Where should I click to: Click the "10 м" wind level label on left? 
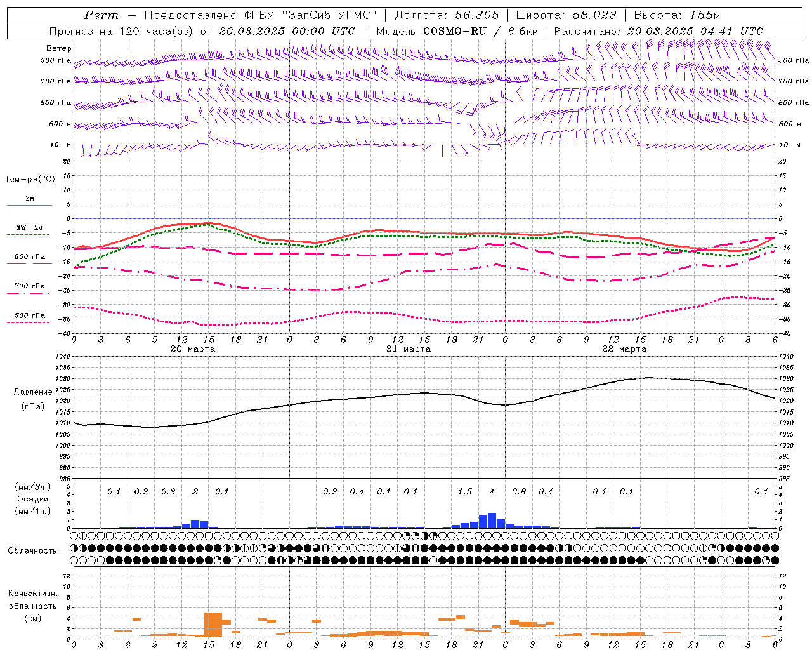tap(61, 145)
